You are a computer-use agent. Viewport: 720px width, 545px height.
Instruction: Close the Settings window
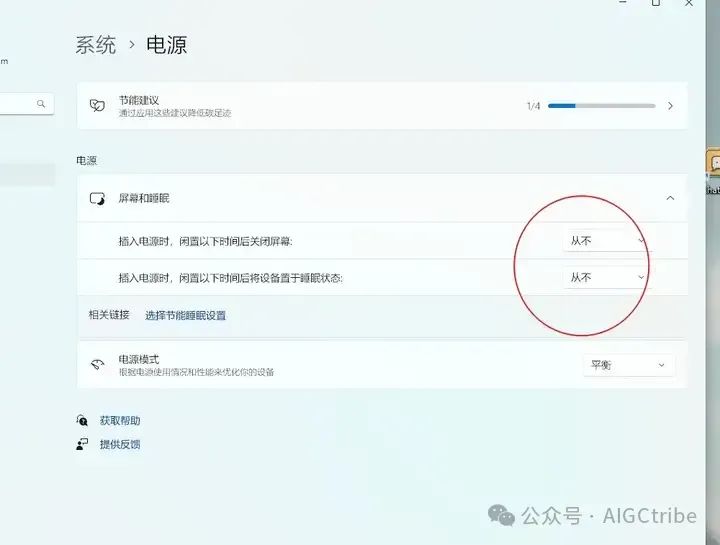tap(689, 3)
